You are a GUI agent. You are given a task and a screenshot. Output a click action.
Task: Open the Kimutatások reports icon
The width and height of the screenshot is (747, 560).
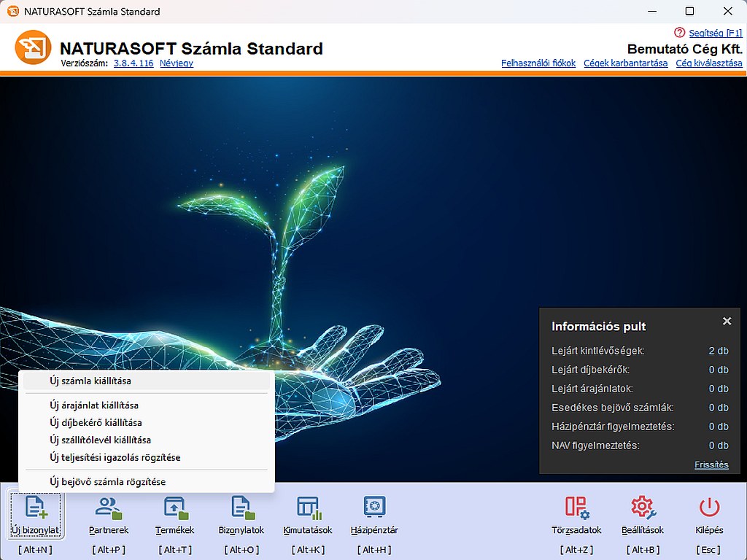pyautogui.click(x=308, y=507)
